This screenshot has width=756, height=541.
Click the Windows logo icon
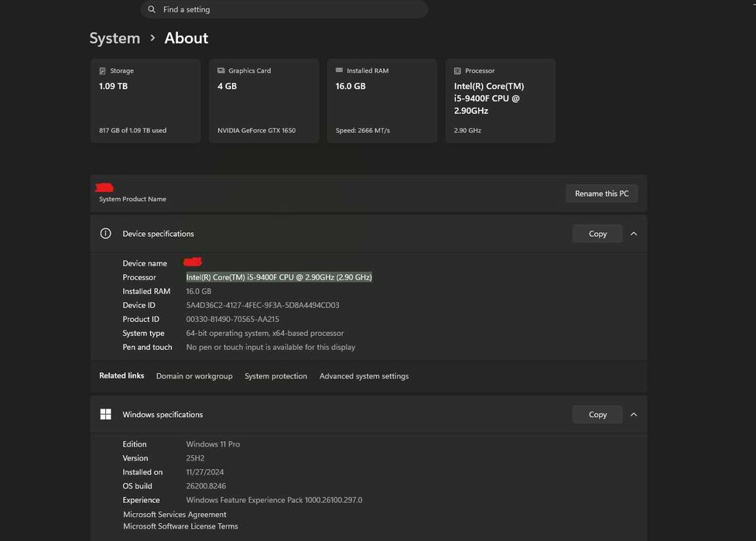click(105, 414)
